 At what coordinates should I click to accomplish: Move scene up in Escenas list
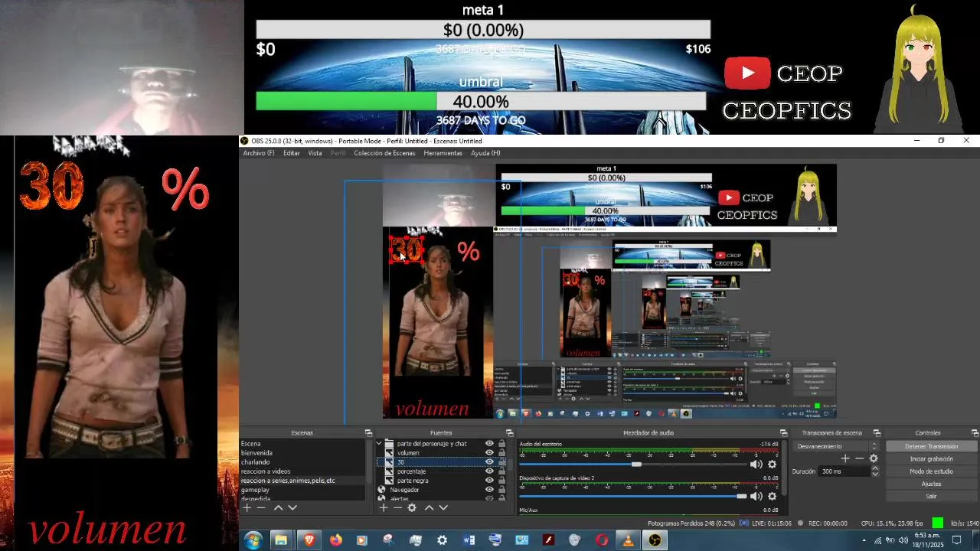(279, 507)
